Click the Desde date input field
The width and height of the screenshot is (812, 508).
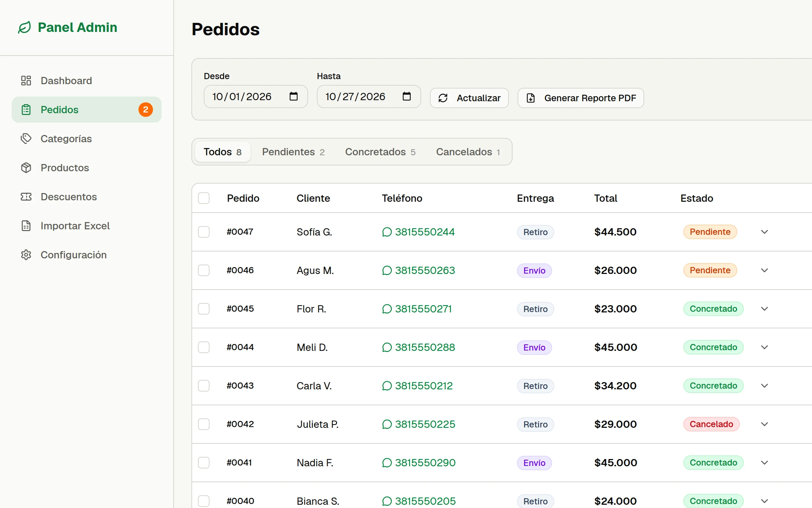tap(256, 97)
